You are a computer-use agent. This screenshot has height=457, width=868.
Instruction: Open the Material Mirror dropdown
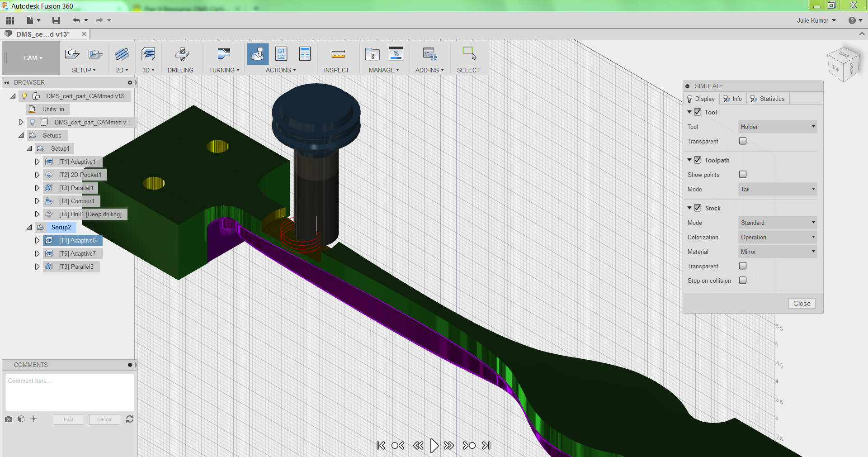tap(778, 252)
